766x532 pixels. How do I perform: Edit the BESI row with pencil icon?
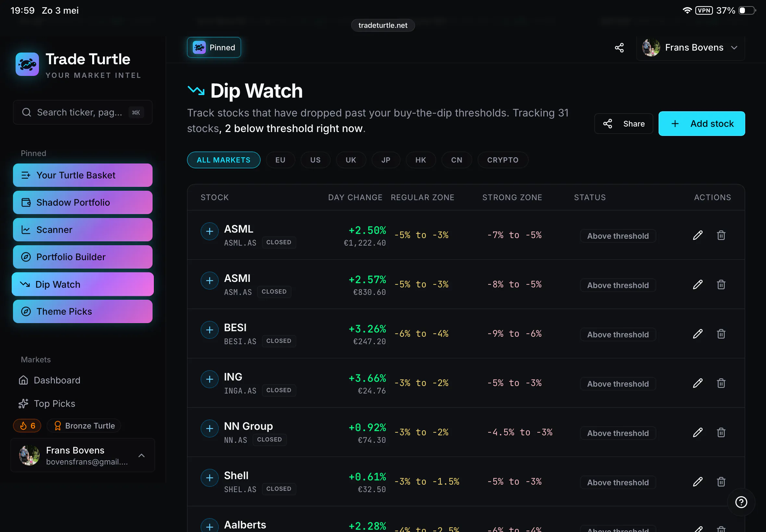(x=698, y=334)
